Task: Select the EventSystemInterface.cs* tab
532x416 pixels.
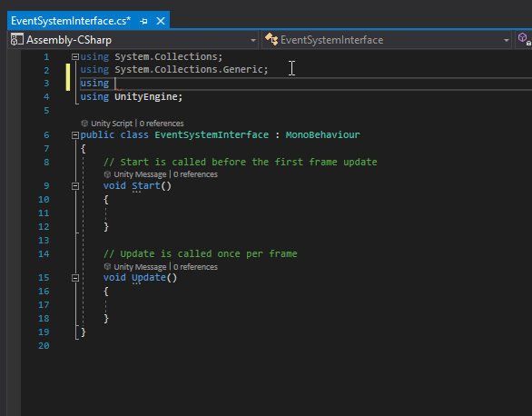Action: (71, 21)
